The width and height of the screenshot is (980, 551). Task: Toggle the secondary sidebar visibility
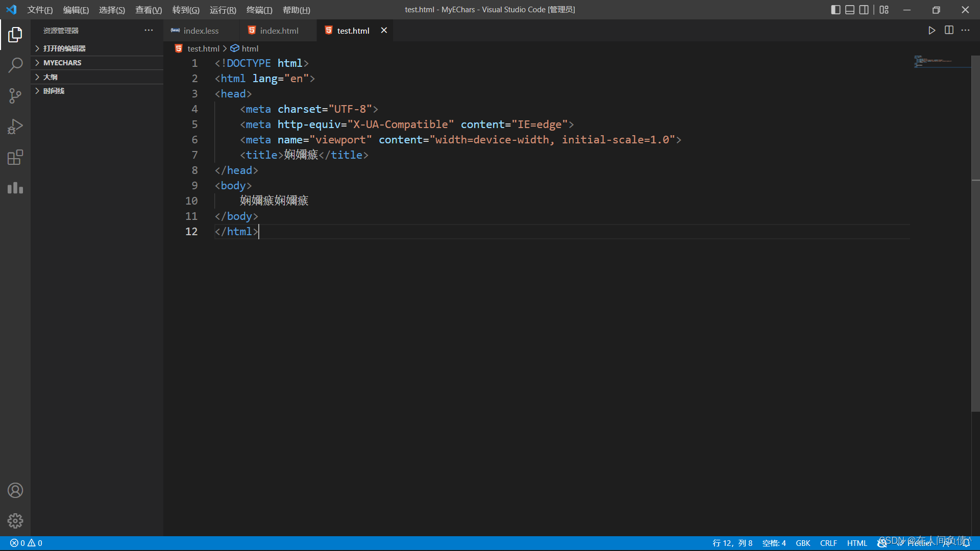864,10
